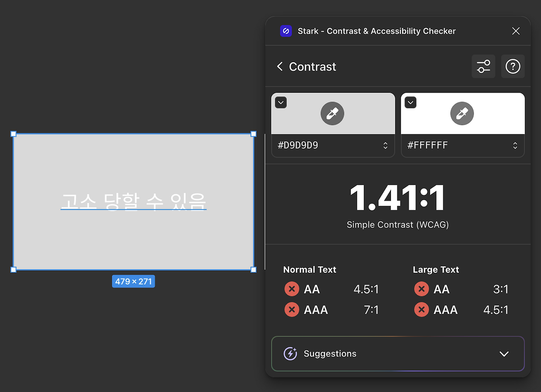Select the Korean text layer on canvas
The image size is (541, 392).
click(134, 201)
